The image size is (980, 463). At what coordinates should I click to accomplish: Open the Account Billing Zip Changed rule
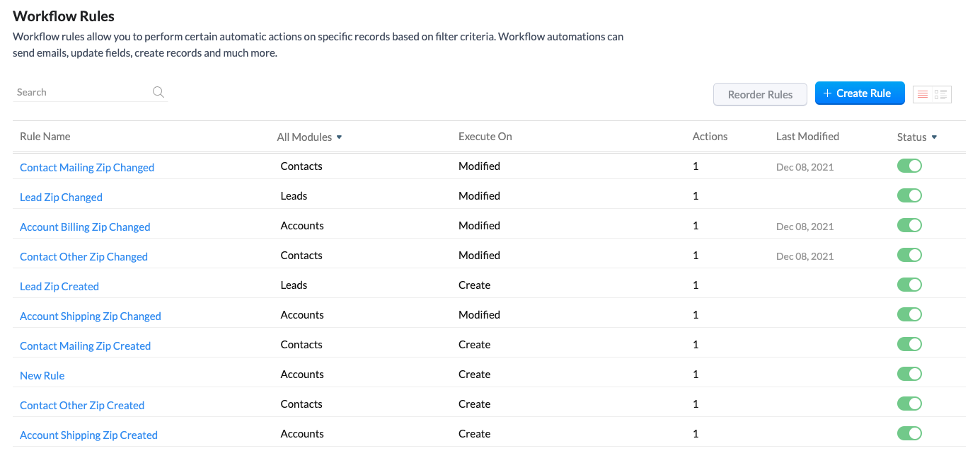pyautogui.click(x=85, y=227)
